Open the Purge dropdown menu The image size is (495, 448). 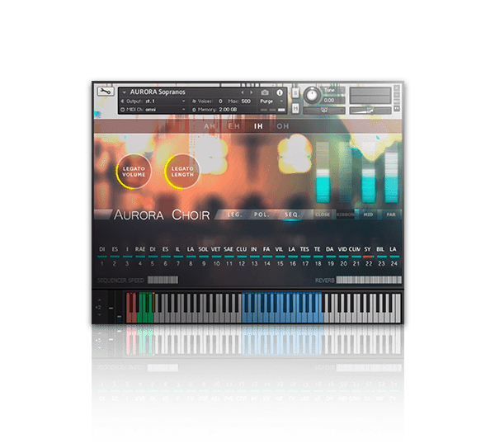click(271, 101)
